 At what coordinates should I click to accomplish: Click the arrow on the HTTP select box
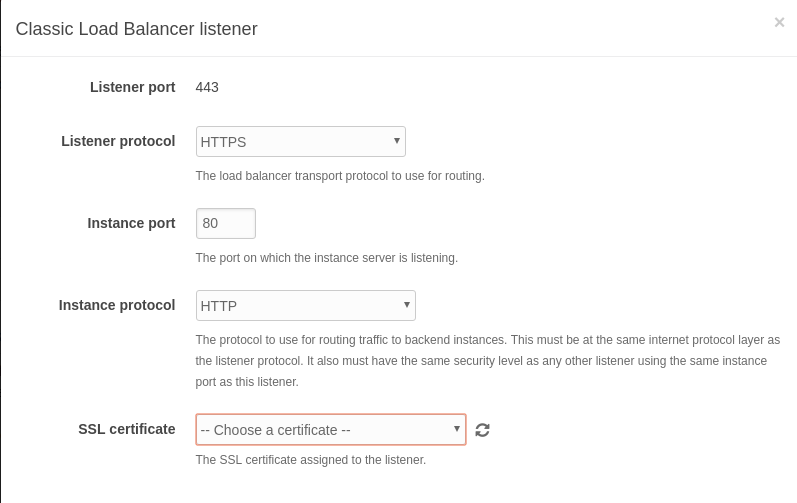click(407, 304)
